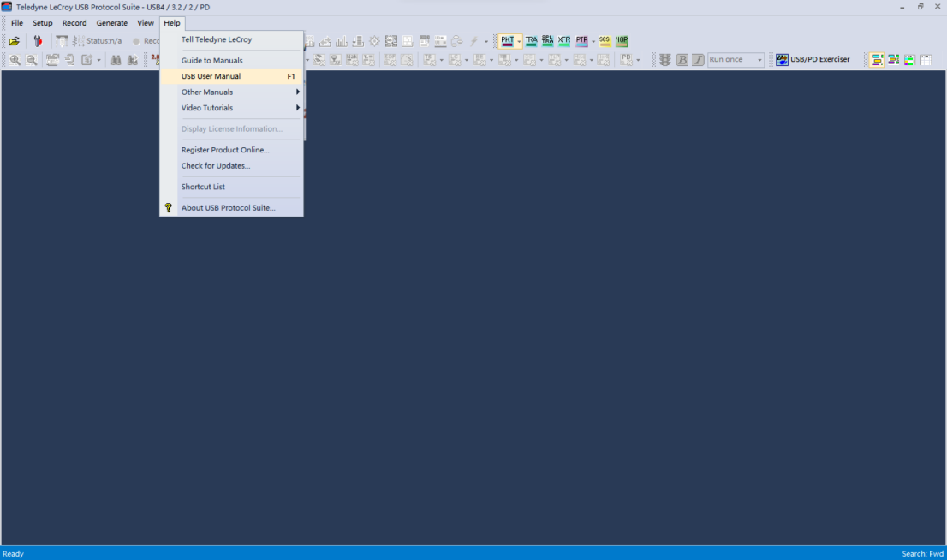Click the Find Next binoculars icon

click(x=132, y=60)
